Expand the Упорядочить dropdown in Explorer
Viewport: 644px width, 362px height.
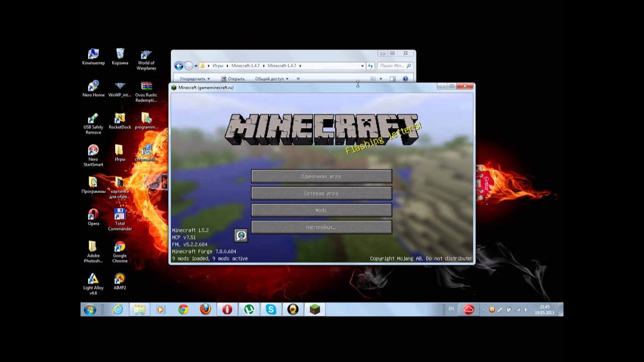[195, 79]
